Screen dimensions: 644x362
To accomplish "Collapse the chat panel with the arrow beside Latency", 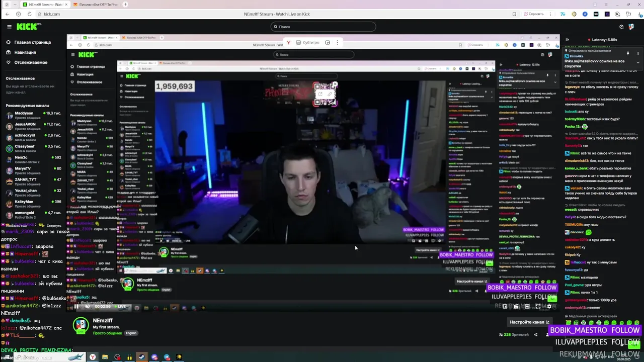I will tap(567, 40).
